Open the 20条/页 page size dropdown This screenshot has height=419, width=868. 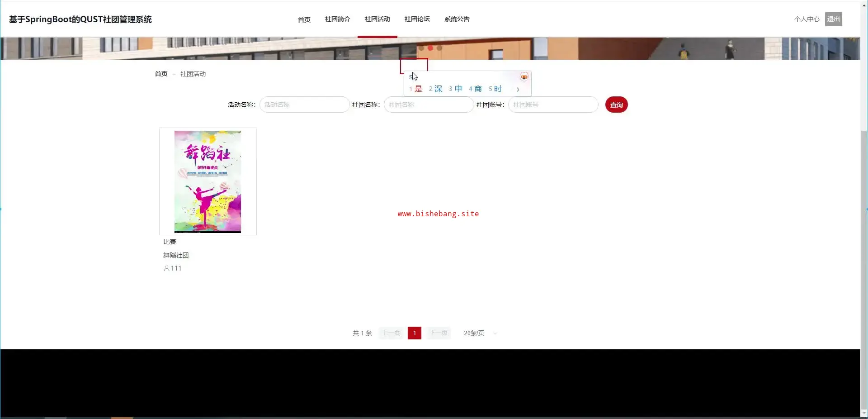tap(480, 333)
